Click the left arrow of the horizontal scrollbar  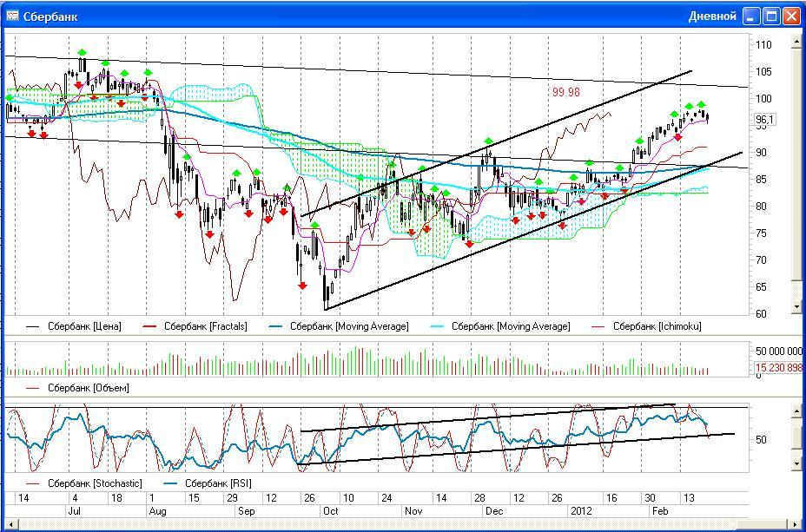[x=10, y=525]
